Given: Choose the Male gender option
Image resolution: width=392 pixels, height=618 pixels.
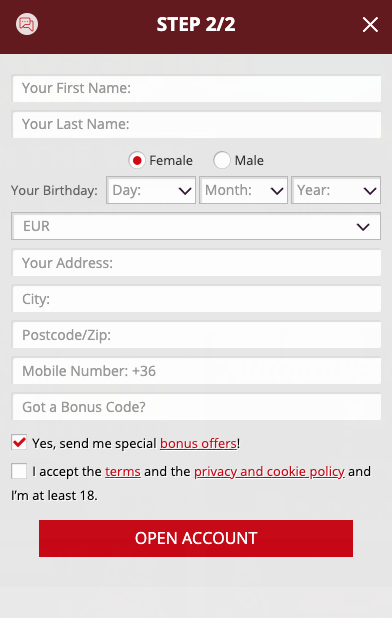Looking at the screenshot, I should point(222,160).
